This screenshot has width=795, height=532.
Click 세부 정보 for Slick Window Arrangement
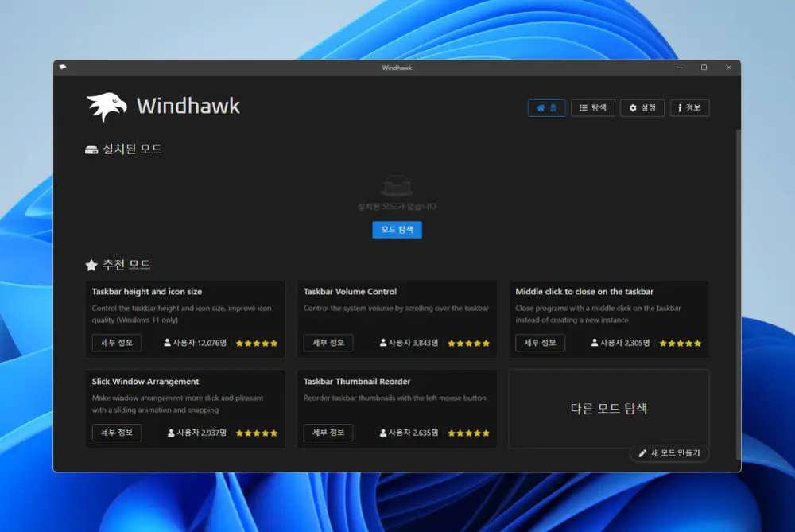[x=116, y=433]
